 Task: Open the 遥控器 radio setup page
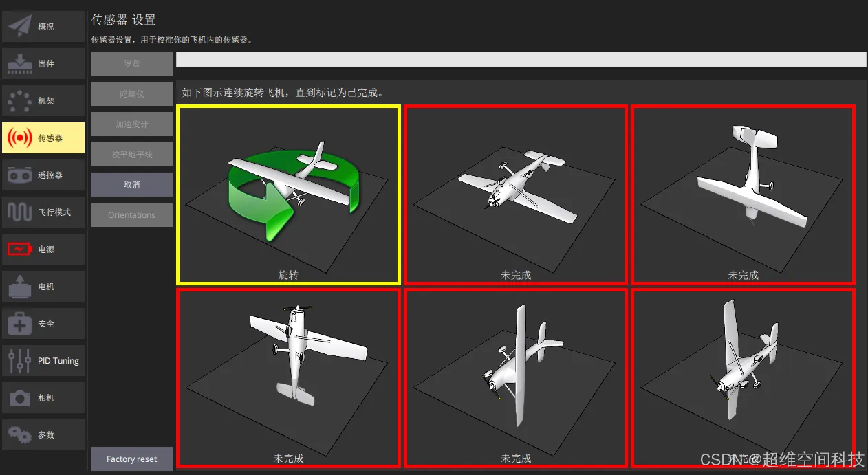[43, 175]
